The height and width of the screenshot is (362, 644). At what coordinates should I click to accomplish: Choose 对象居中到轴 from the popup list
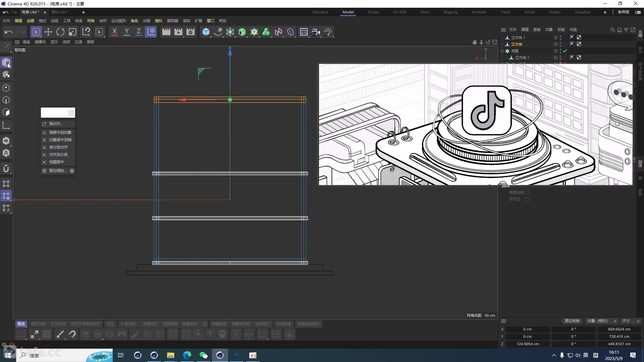(x=58, y=140)
